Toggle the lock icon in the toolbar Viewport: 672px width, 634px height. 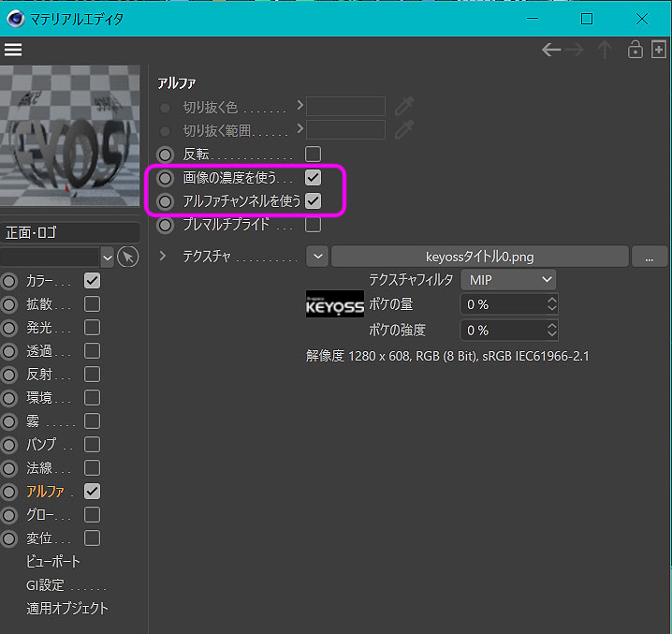pos(635,50)
